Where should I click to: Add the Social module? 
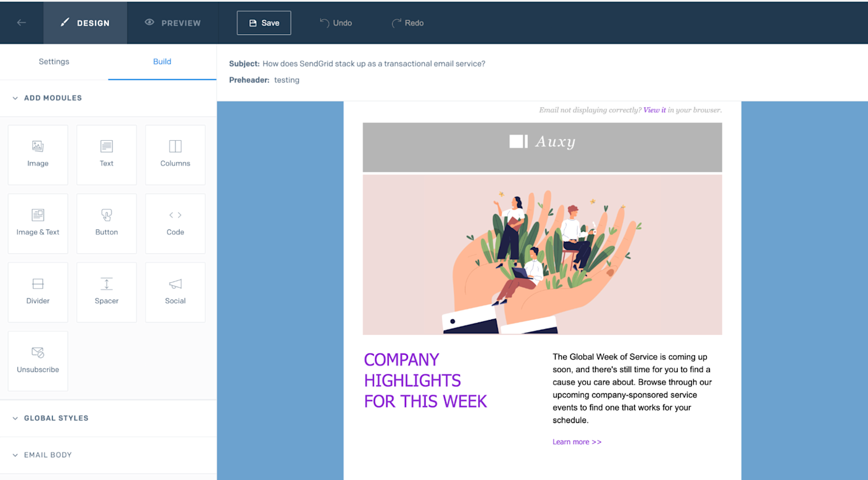175,292
